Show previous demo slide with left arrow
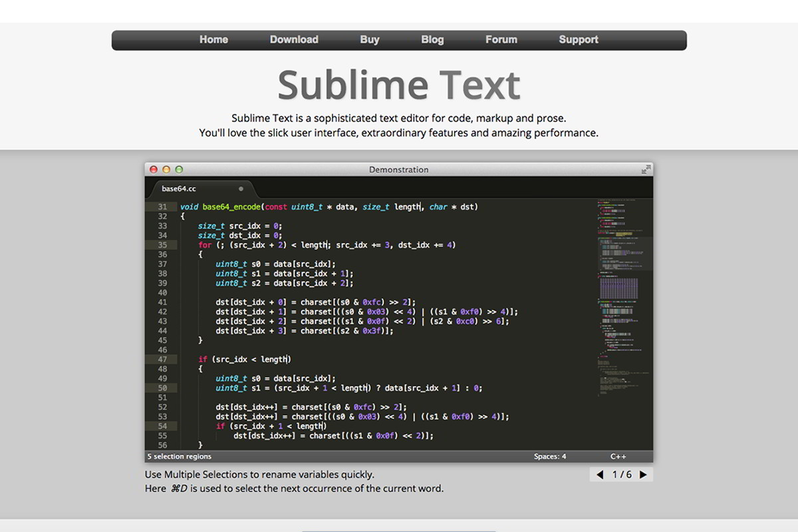Screen dimensions: 798x532 tap(600, 475)
